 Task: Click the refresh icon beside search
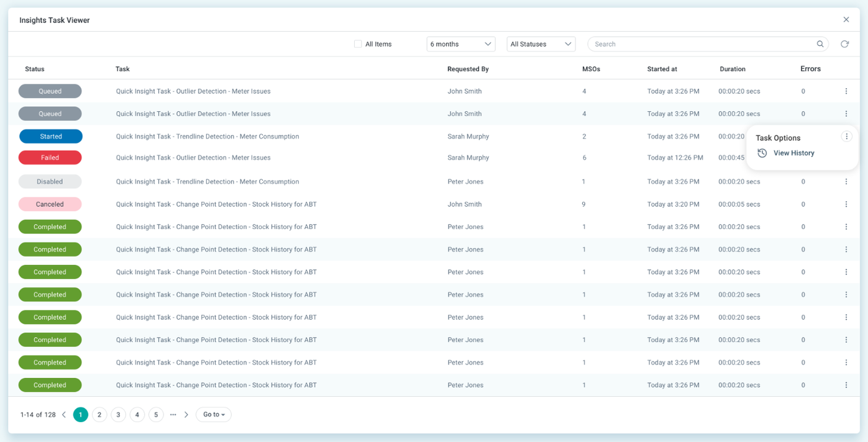tap(844, 44)
